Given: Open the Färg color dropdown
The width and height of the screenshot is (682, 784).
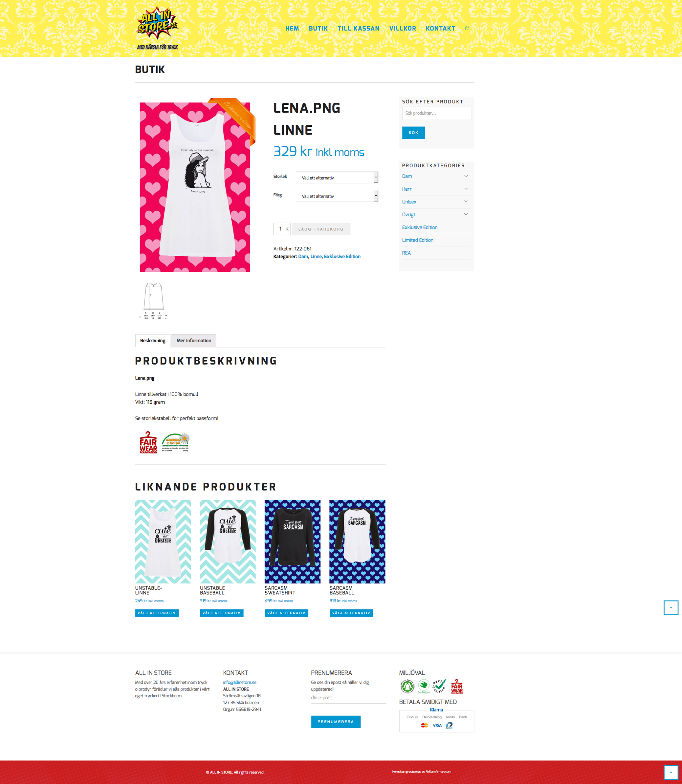Looking at the screenshot, I should [337, 196].
